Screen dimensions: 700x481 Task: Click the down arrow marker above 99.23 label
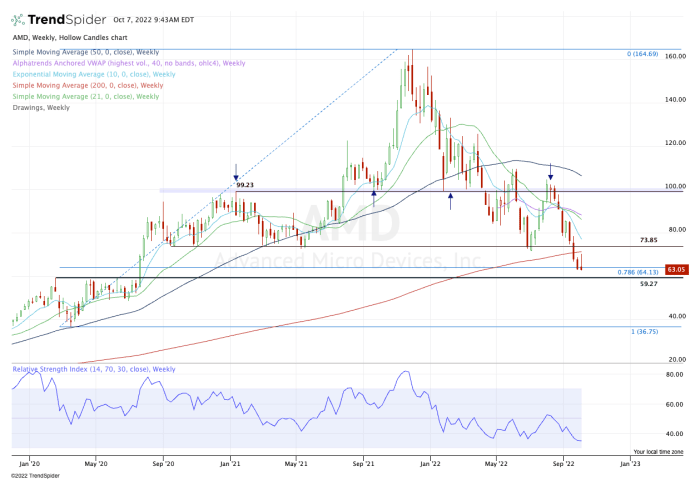(235, 170)
